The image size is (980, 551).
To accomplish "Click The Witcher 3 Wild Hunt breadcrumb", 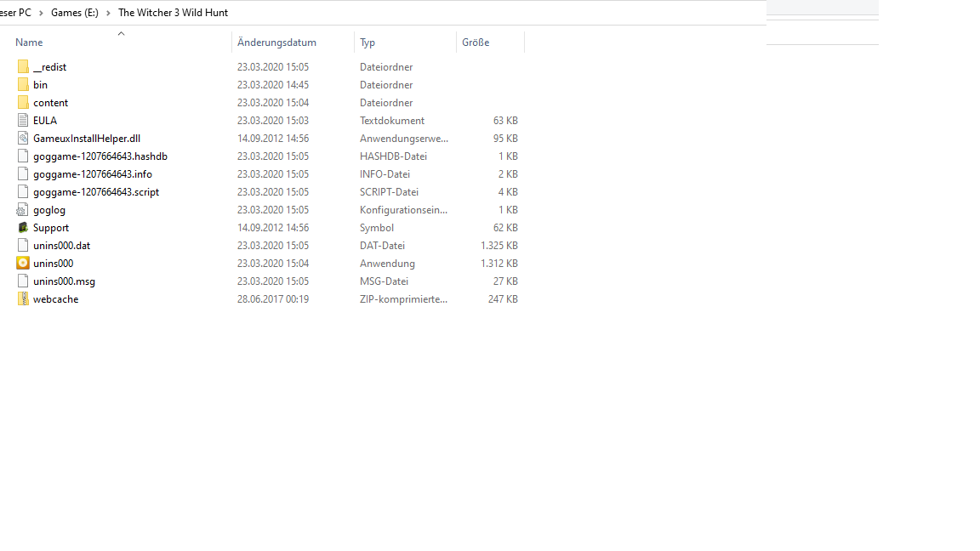I will point(174,13).
